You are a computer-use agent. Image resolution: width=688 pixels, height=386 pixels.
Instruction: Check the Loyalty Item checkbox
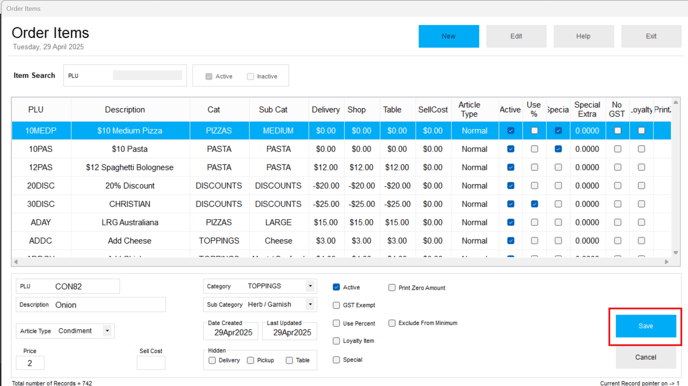336,340
